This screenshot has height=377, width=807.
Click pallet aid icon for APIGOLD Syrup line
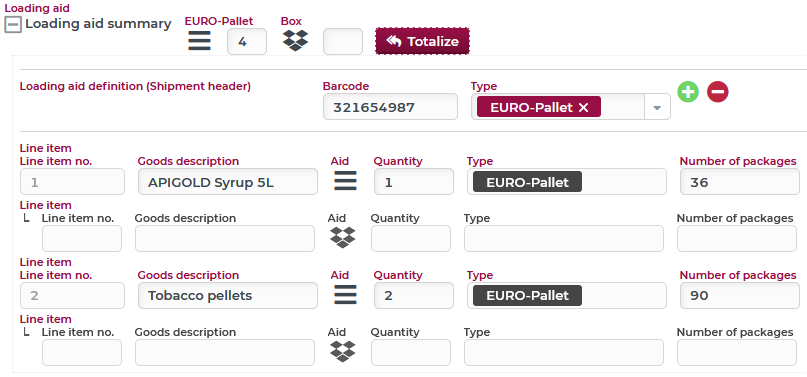pyautogui.click(x=345, y=181)
